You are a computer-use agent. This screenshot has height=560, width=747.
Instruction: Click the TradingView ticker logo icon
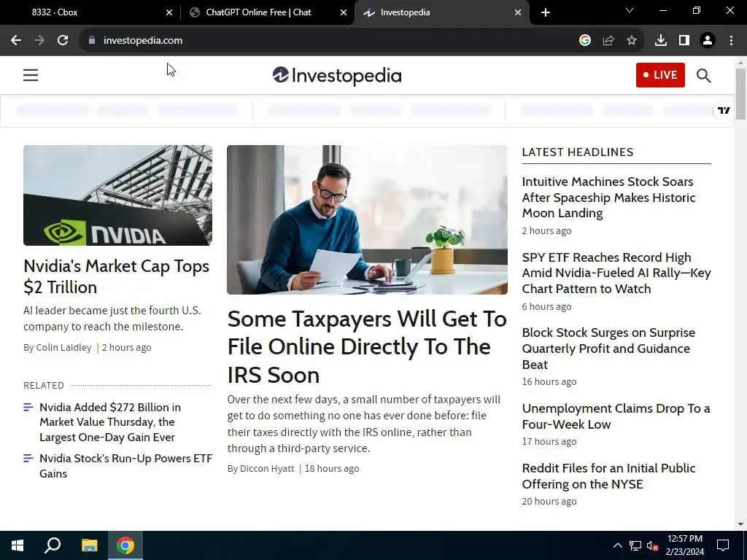(x=724, y=111)
